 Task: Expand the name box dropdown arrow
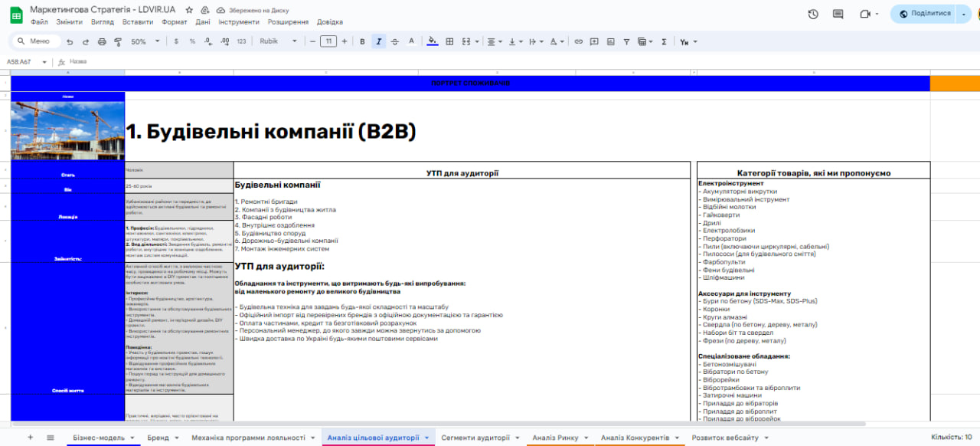(45, 62)
